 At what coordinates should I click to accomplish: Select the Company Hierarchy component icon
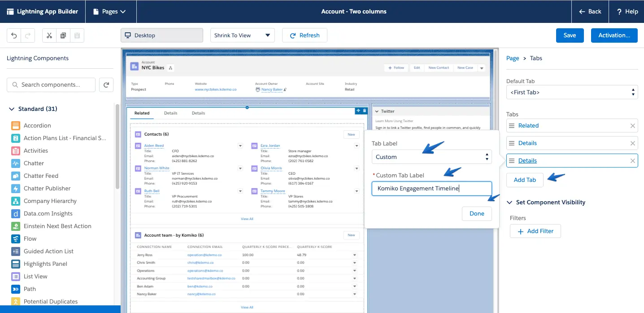[16, 201]
